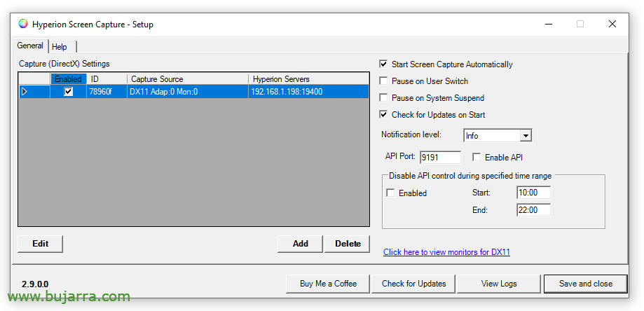Switch to the General tab
The image size is (644, 311).
[x=30, y=46]
